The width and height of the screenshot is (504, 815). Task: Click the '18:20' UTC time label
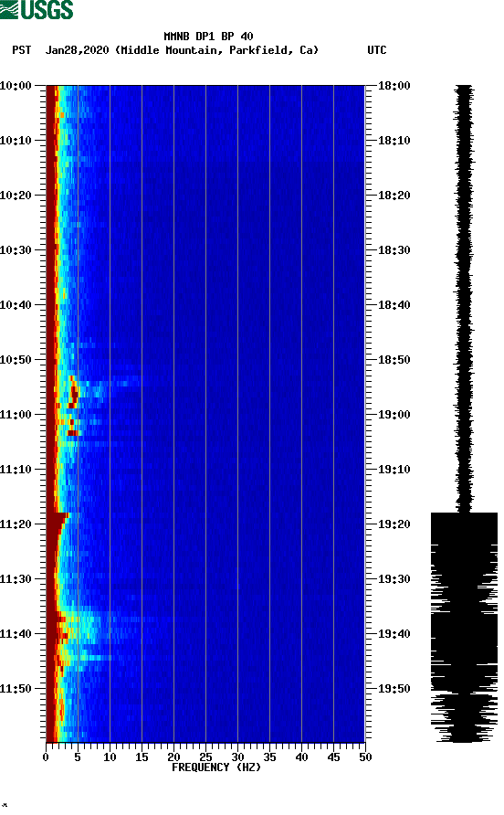point(394,196)
